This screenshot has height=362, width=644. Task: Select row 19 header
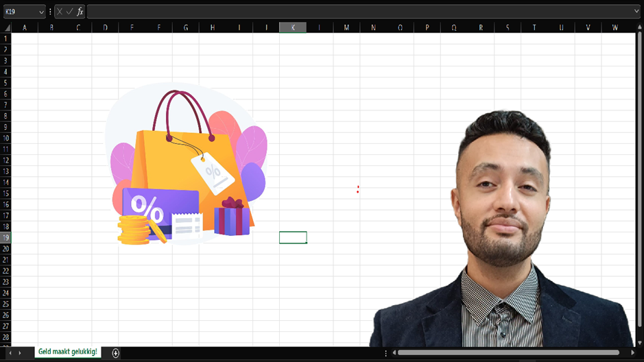(x=5, y=237)
